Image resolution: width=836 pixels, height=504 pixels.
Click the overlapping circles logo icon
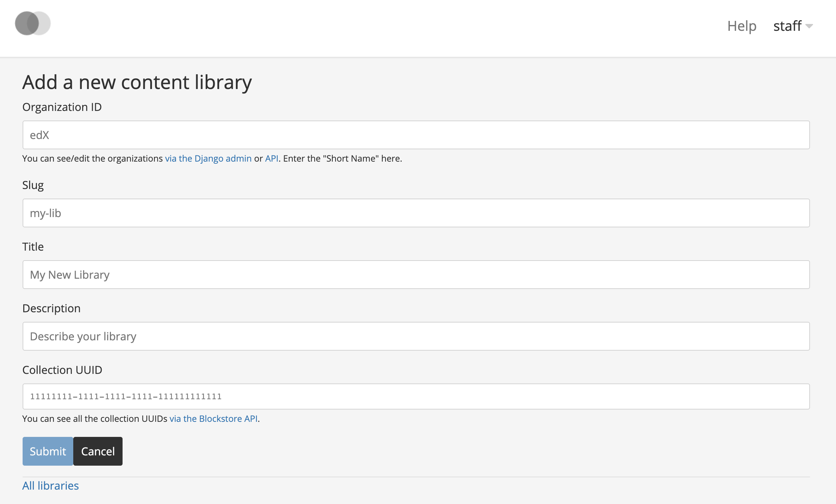tap(33, 23)
